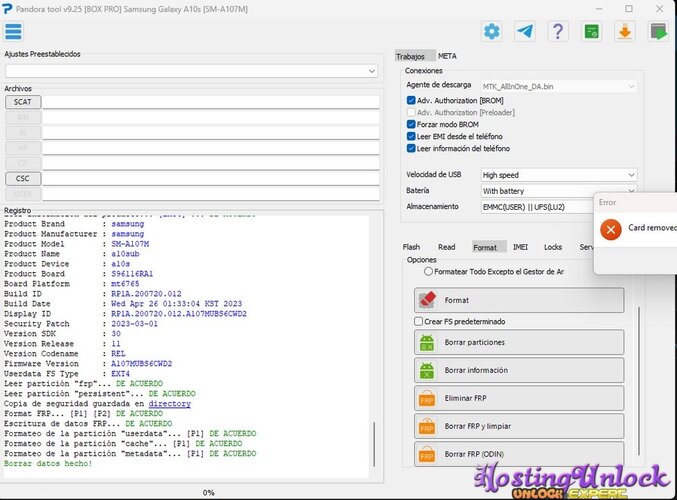Open the Locks tab
Viewport: 677px width, 500px height.
coord(553,247)
